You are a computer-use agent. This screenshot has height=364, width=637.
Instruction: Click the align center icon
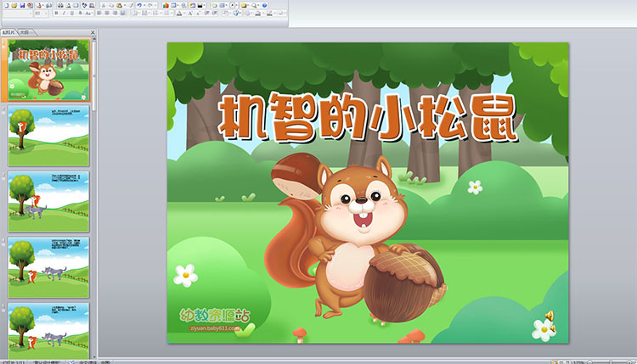(x=108, y=14)
